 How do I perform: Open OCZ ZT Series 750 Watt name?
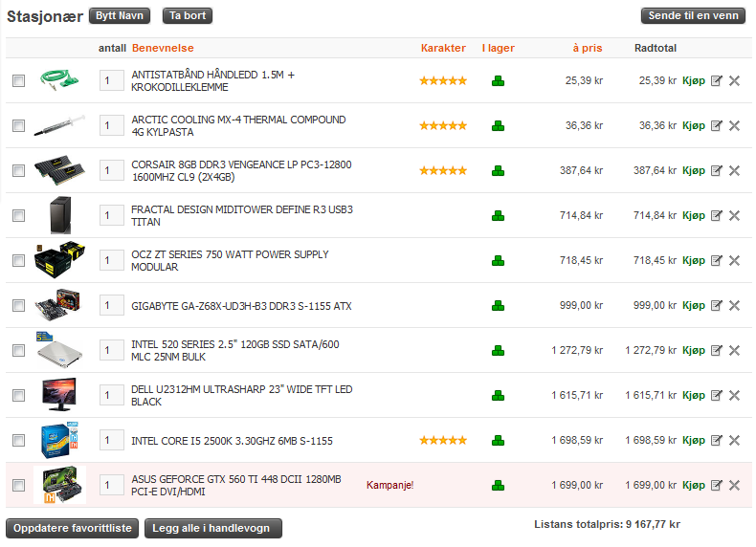[230, 260]
